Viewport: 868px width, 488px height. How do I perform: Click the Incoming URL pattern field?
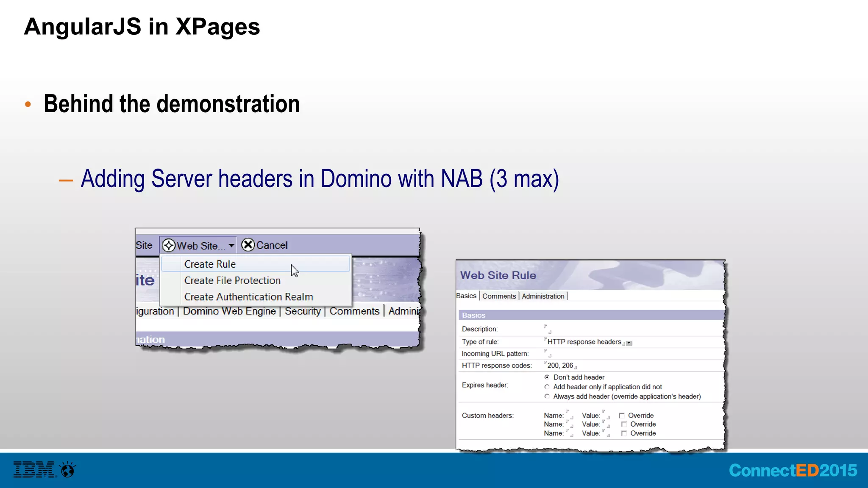pyautogui.click(x=548, y=353)
